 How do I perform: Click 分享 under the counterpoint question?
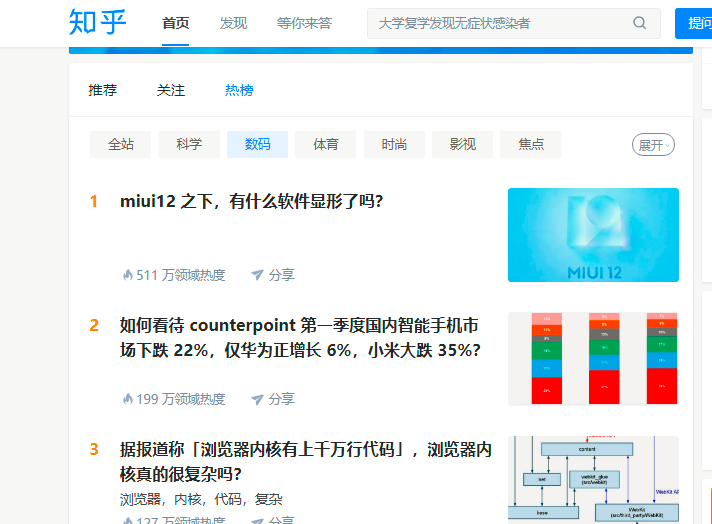coord(281,399)
